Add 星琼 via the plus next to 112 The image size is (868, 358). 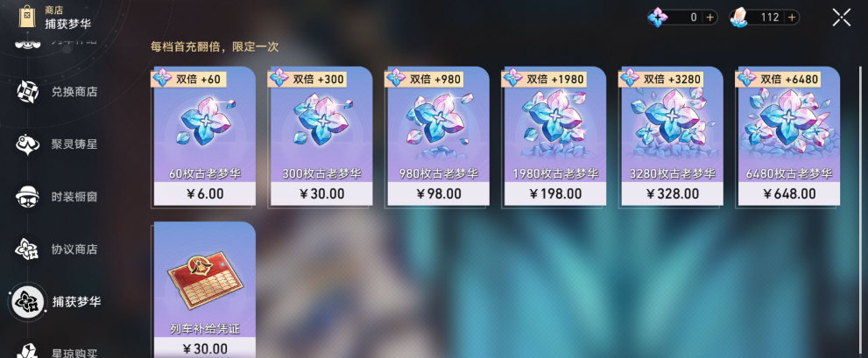coord(792,18)
